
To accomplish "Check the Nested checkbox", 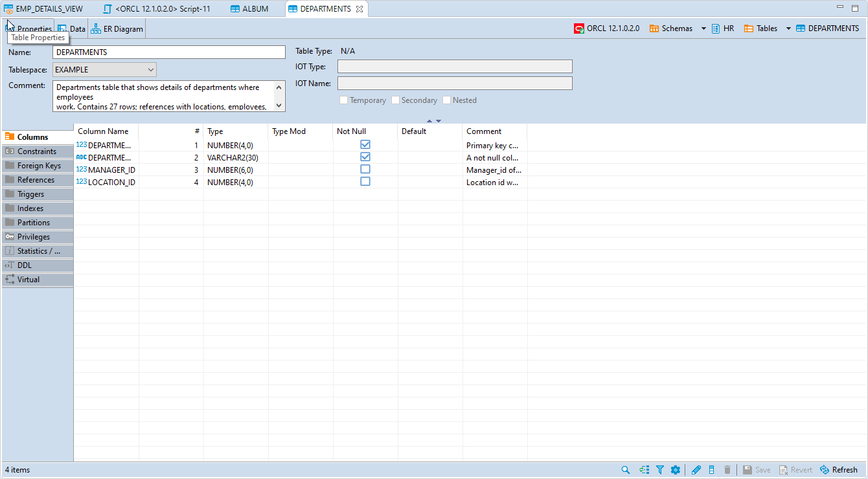I will pos(446,100).
